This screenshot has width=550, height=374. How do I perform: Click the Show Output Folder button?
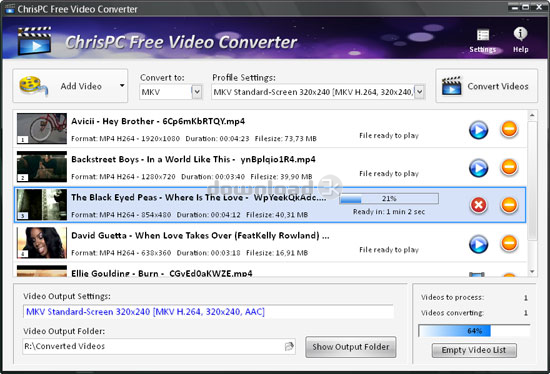pos(351,347)
